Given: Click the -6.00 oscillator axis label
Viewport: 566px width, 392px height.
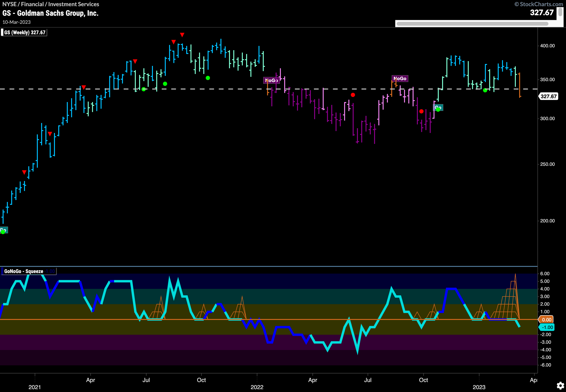Looking at the screenshot, I should point(545,365).
